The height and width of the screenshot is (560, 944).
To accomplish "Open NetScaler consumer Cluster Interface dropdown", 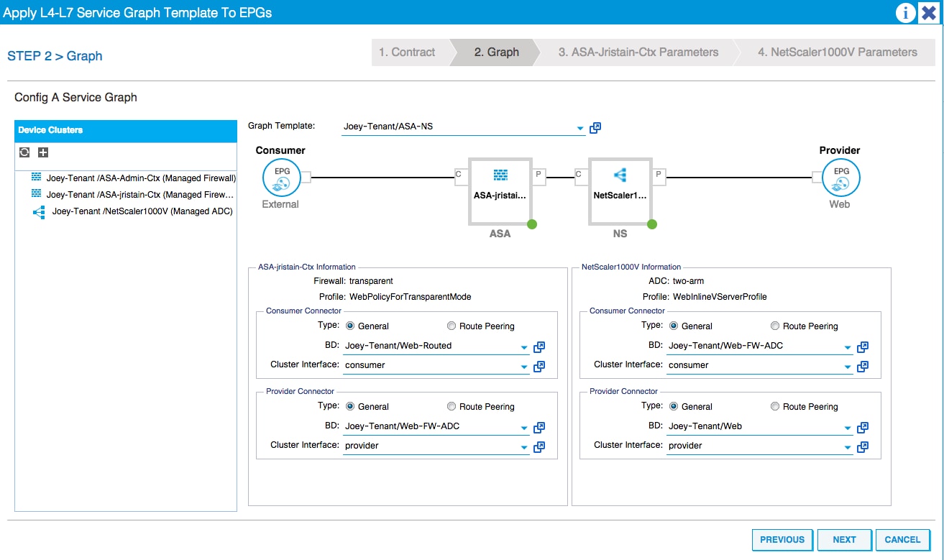I will (x=848, y=365).
